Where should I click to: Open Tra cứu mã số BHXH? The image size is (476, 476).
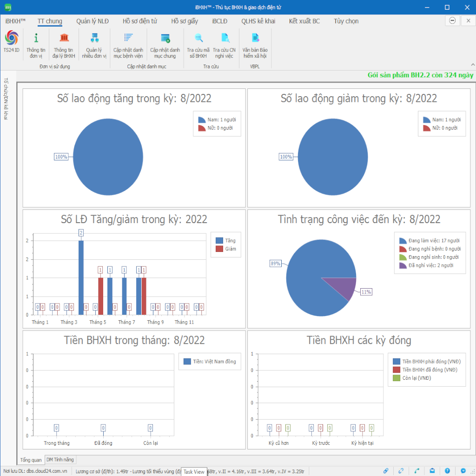pos(198,45)
